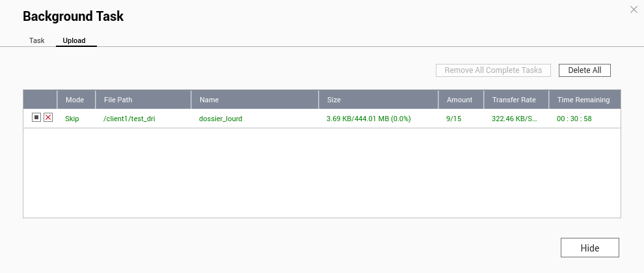The image size is (644, 273).
Task: Click the Delete All button
Action: point(584,70)
